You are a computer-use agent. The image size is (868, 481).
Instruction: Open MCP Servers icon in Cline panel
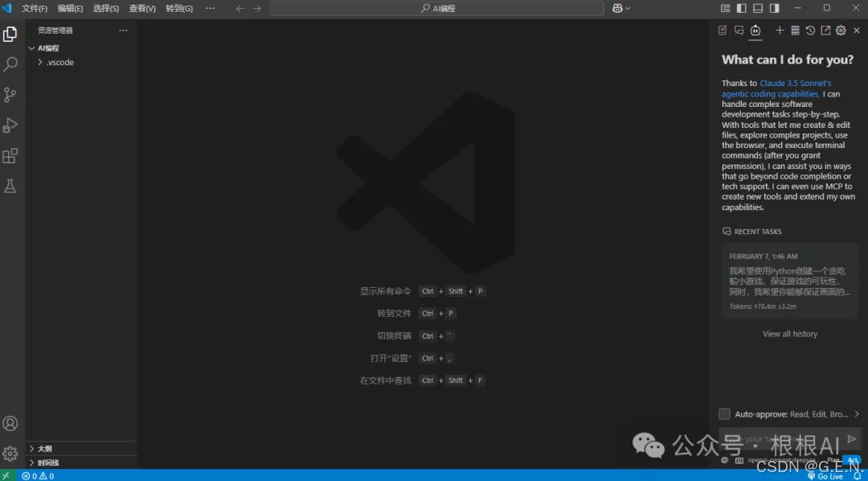tap(795, 31)
